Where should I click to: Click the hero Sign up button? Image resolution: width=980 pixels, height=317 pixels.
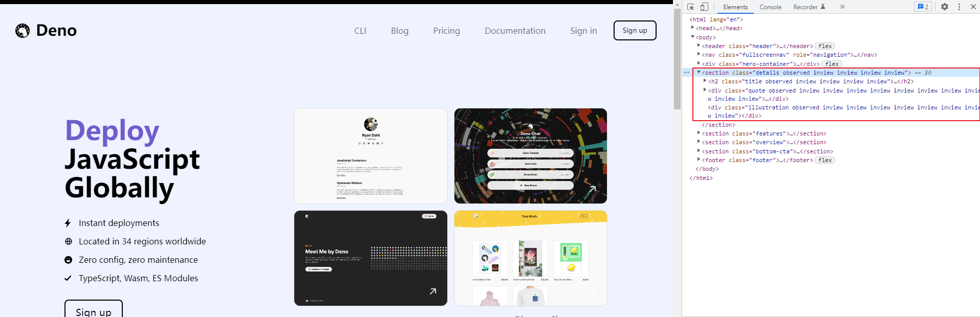94,309
